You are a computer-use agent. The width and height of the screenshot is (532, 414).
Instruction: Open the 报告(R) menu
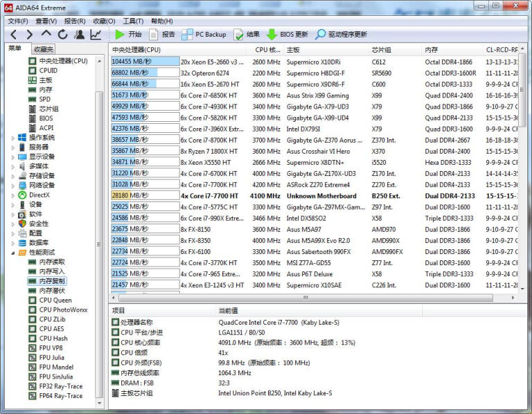coord(75,21)
